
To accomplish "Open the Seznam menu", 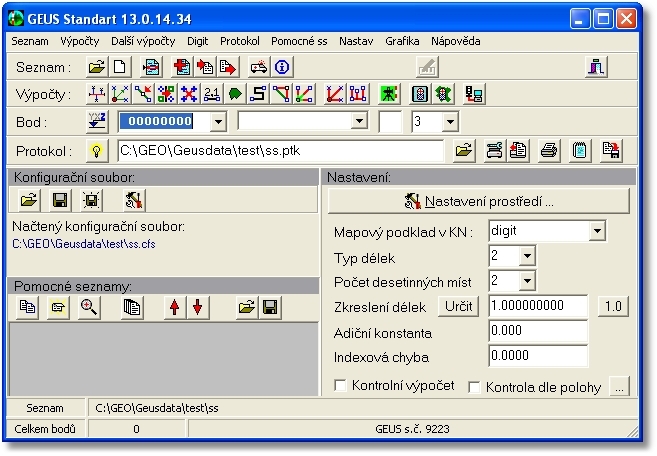I will coord(30,41).
